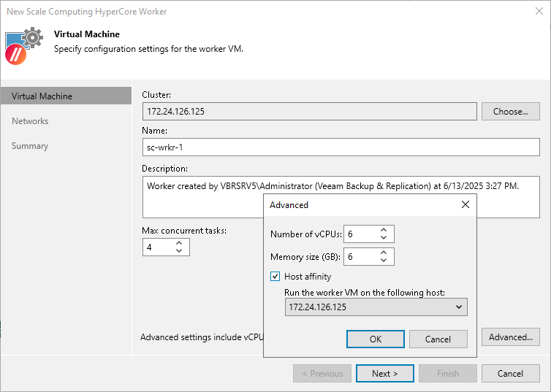Image resolution: width=551 pixels, height=392 pixels.
Task: Click the Next button
Action: [385, 374]
